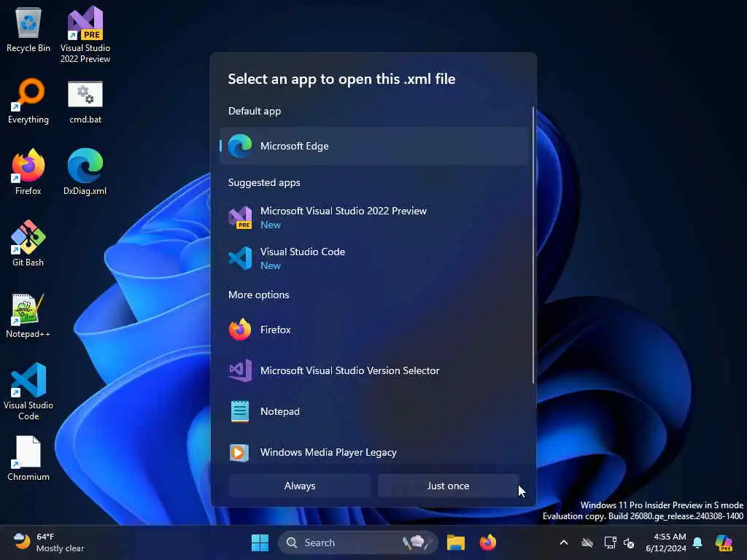Viewport: 747px width, 560px height.
Task: Select the Everything desktop shortcut
Action: 28,101
